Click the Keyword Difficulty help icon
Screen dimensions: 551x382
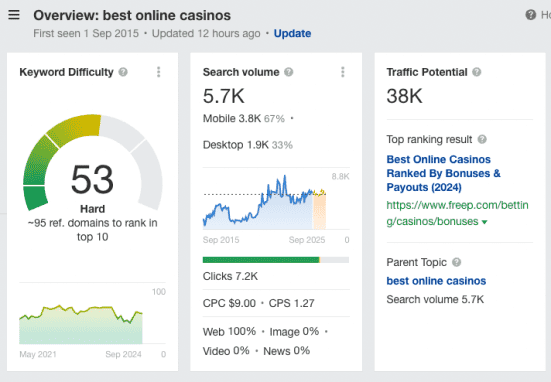(x=123, y=72)
